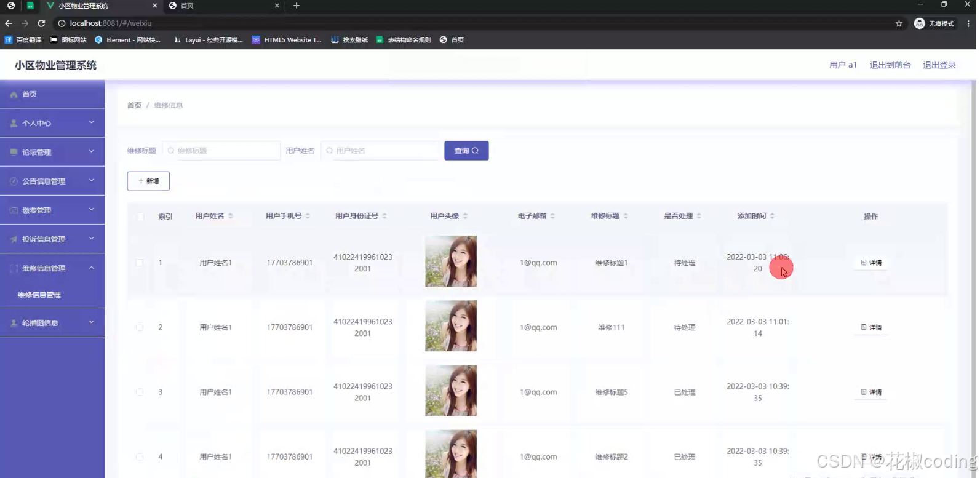This screenshot has width=980, height=478.
Task: Toggle the select-all checkbox in table header
Action: [x=140, y=217]
